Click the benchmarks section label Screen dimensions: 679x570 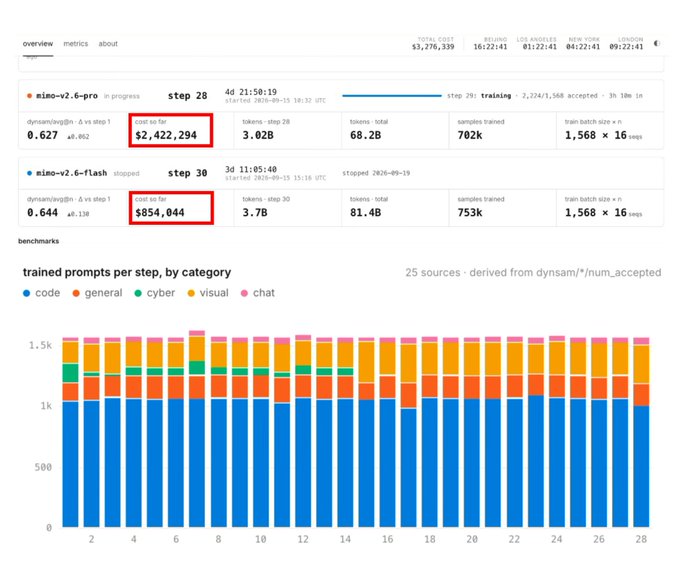[x=39, y=241]
